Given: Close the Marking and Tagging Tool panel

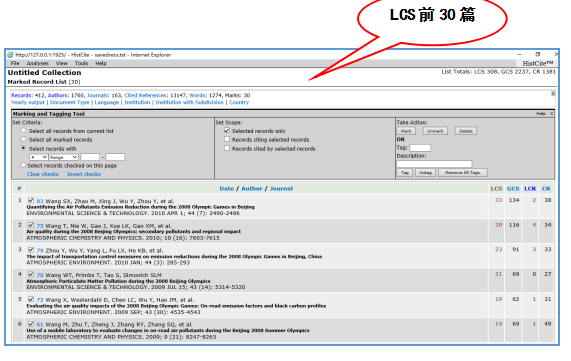Looking at the screenshot, I should tap(551, 114).
